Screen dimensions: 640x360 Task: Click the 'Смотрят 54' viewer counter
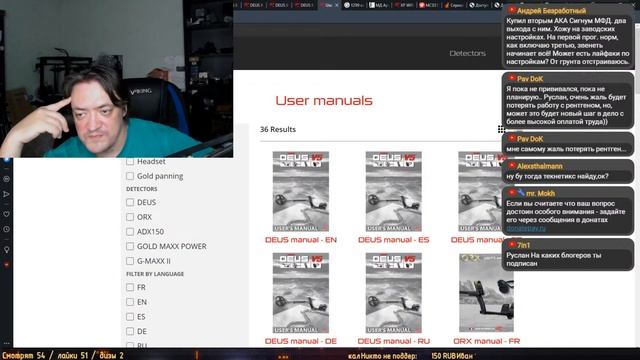point(24,356)
